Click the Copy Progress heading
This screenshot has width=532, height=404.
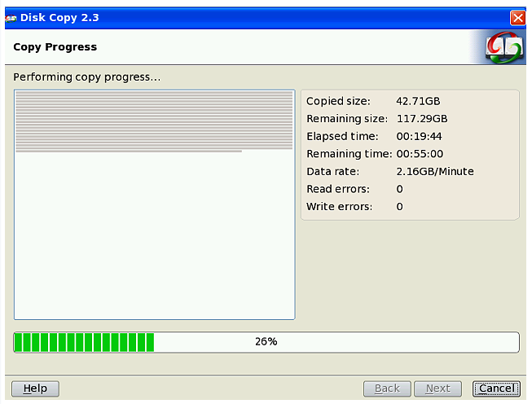click(x=55, y=47)
